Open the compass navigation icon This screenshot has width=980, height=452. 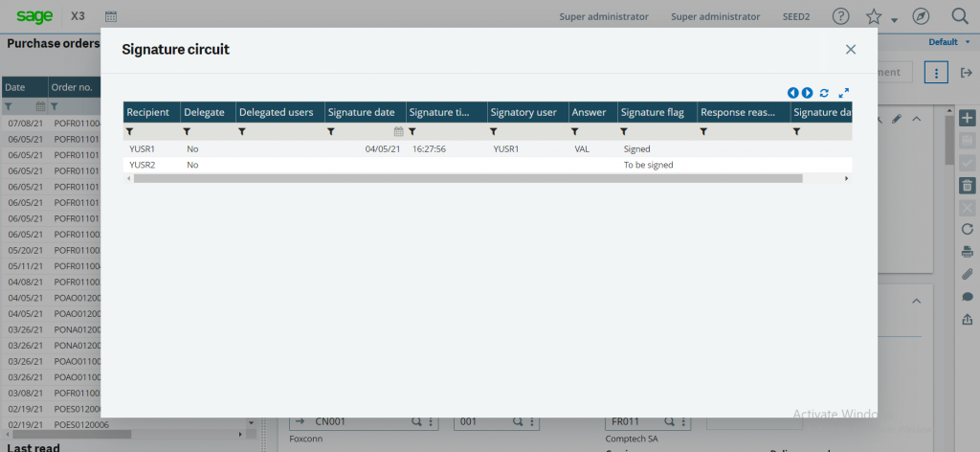921,16
